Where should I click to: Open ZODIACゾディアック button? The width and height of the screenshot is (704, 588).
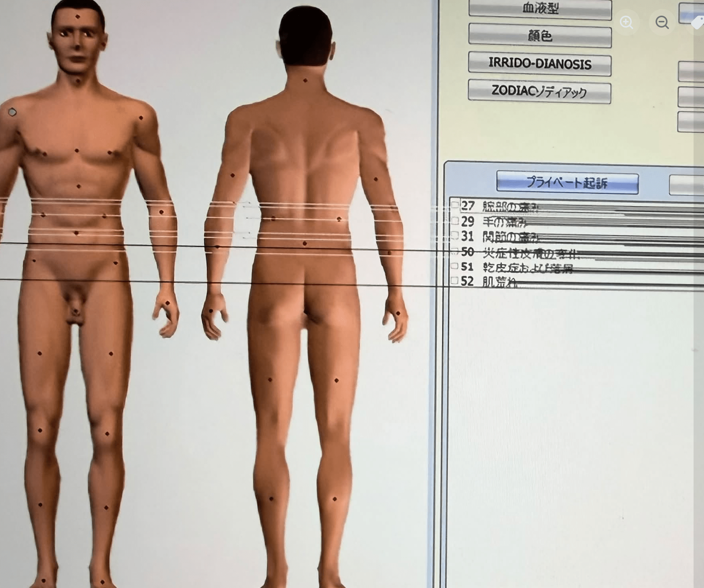click(x=539, y=91)
